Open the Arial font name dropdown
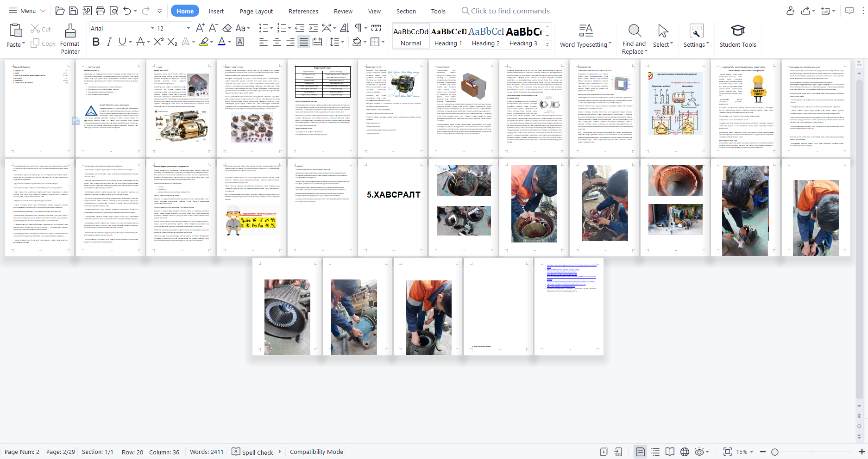 click(152, 28)
